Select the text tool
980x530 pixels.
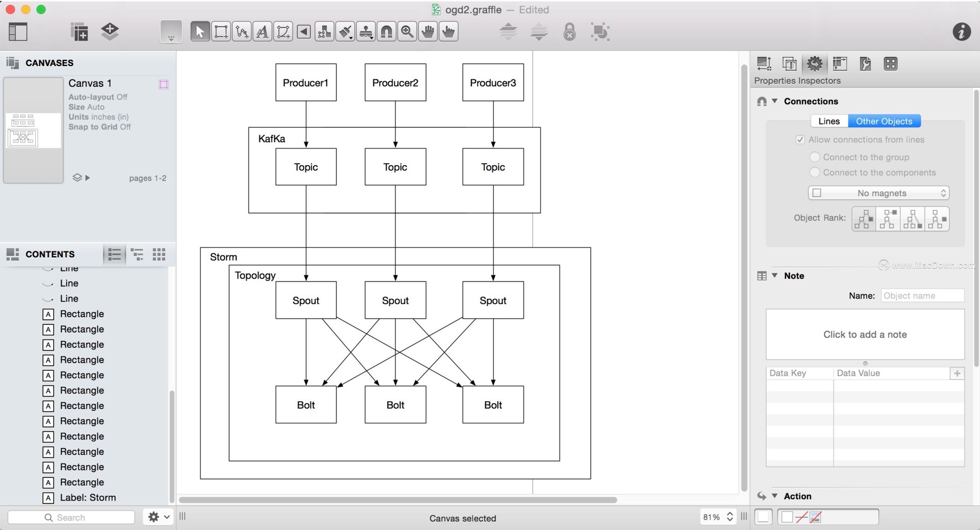261,31
